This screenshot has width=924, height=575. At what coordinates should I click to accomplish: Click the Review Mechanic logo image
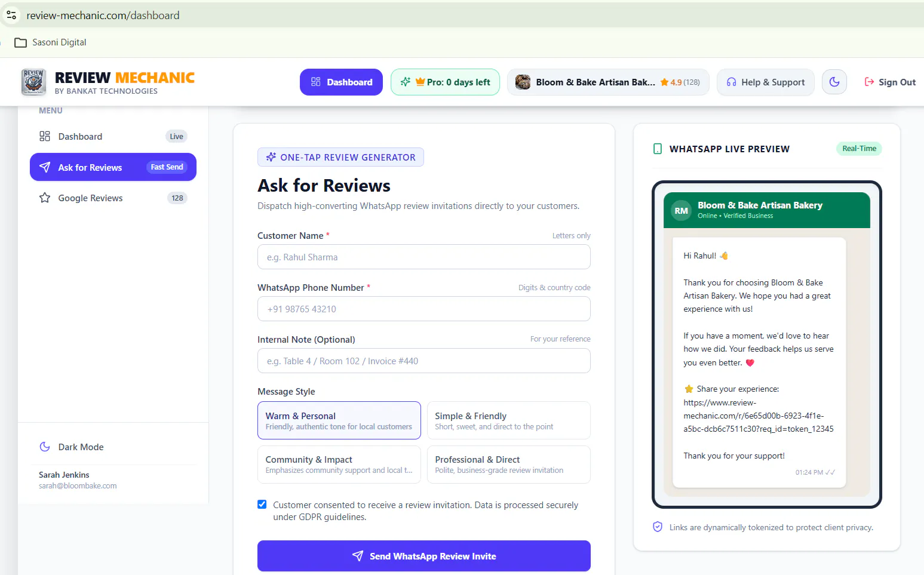pos(33,82)
